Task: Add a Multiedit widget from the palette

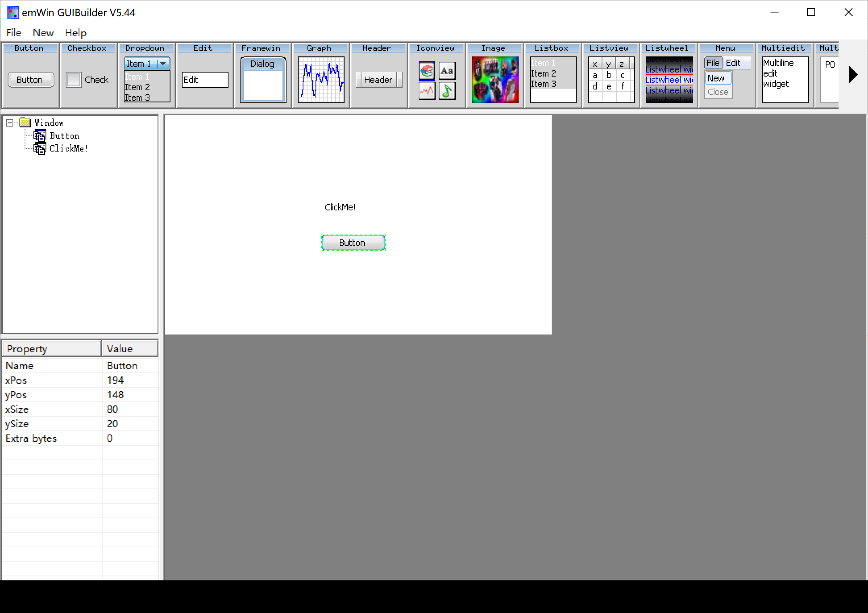Action: tap(785, 79)
